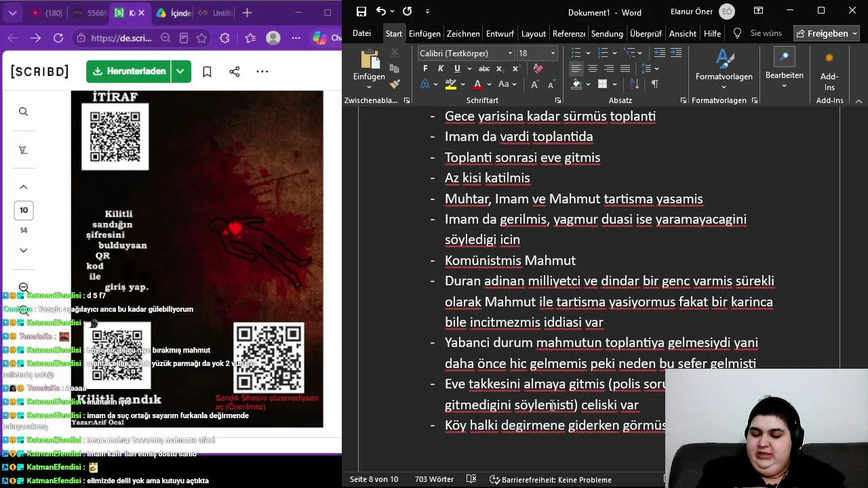Redo the last action in Word
The width and height of the screenshot is (868, 488).
click(407, 12)
